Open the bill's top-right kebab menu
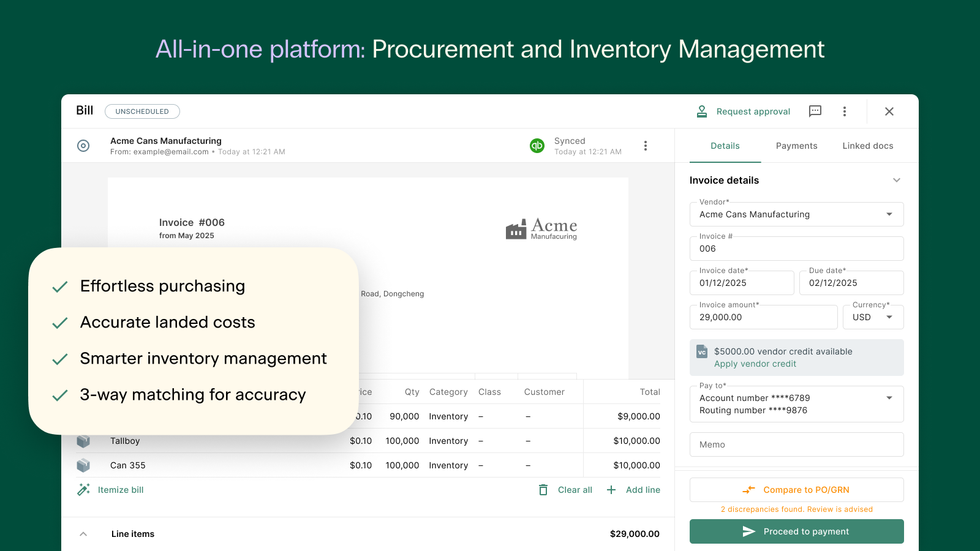 pyautogui.click(x=844, y=111)
